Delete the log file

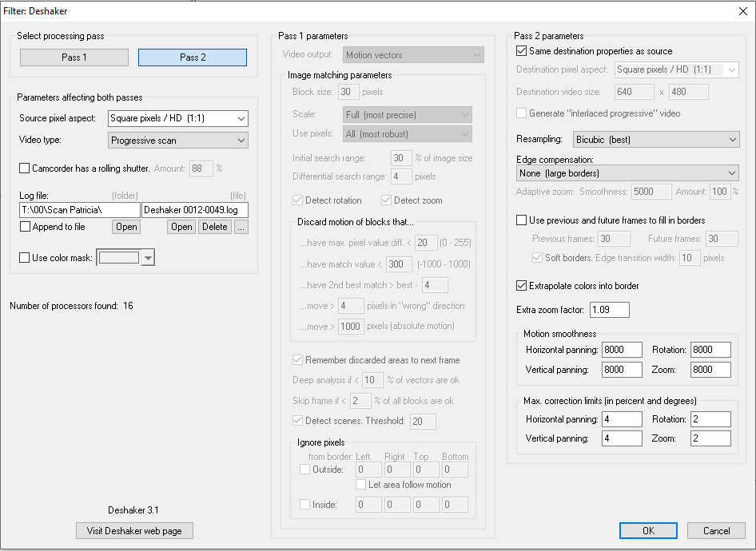pos(214,227)
